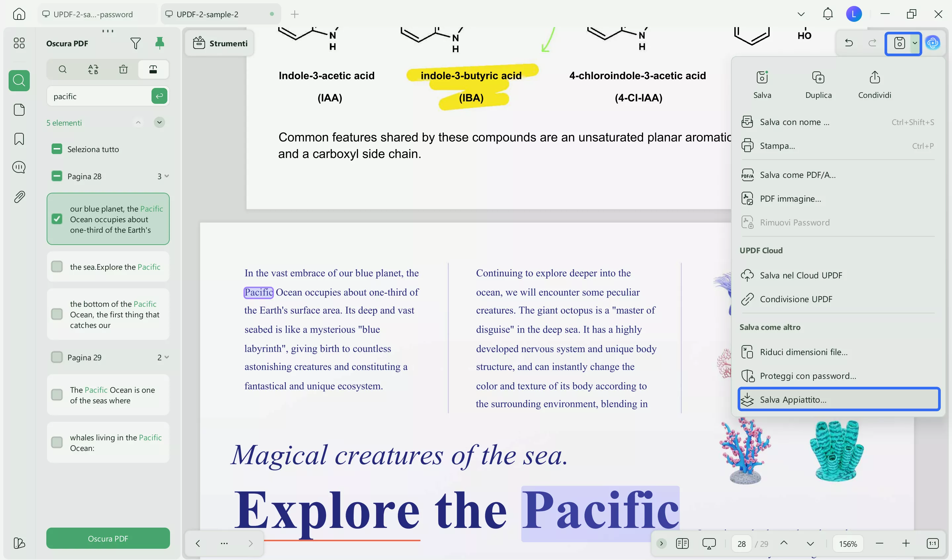Select the trash delete icon in search toolbar
Image resolution: width=952 pixels, height=560 pixels.
pyautogui.click(x=123, y=69)
